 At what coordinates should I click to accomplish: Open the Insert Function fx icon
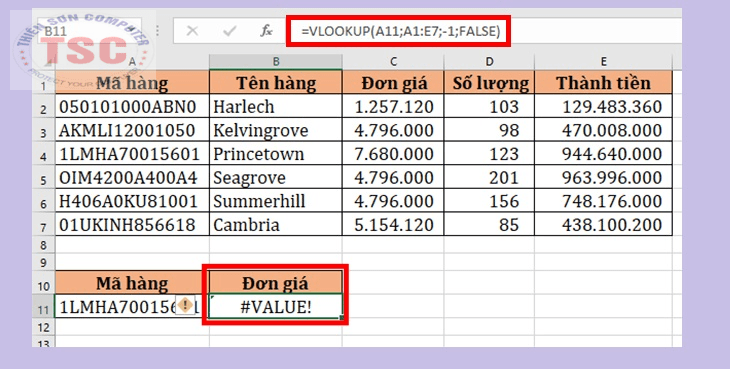pos(266,31)
